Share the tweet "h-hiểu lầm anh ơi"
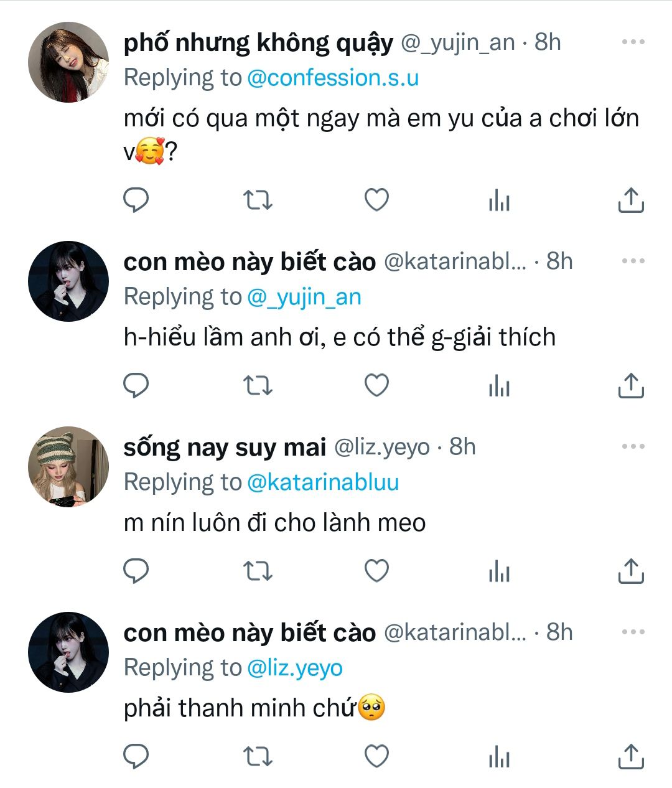The image size is (672, 788). (x=630, y=386)
